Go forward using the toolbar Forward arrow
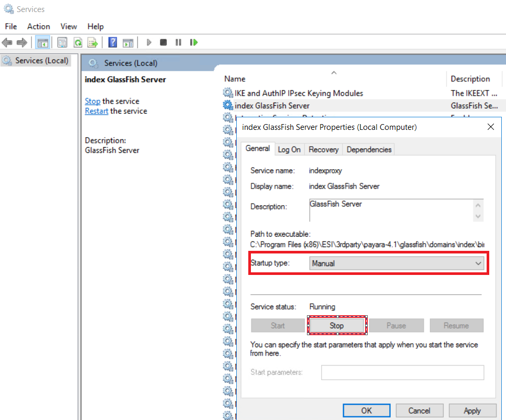Image resolution: width=506 pixels, height=420 pixels. (21, 42)
